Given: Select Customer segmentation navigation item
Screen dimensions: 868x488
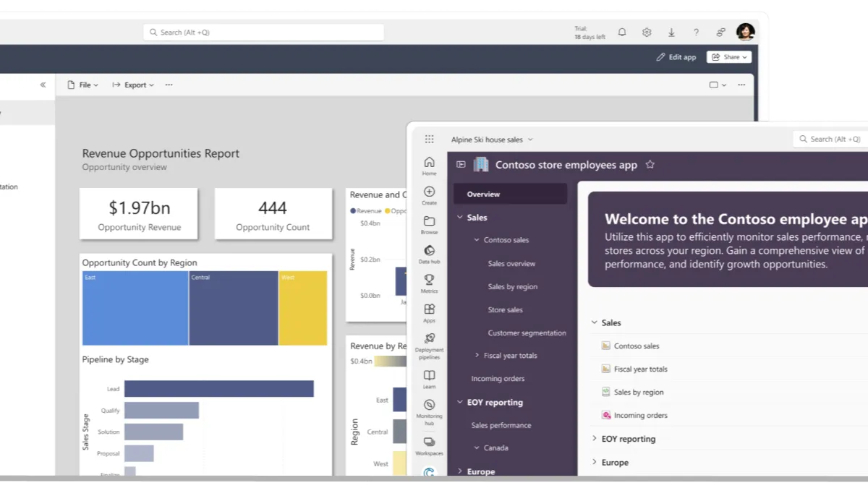Looking at the screenshot, I should click(x=527, y=333).
